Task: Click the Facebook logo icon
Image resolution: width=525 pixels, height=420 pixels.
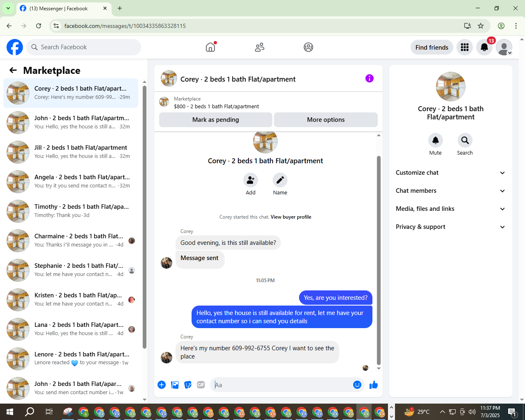Action: (x=15, y=47)
